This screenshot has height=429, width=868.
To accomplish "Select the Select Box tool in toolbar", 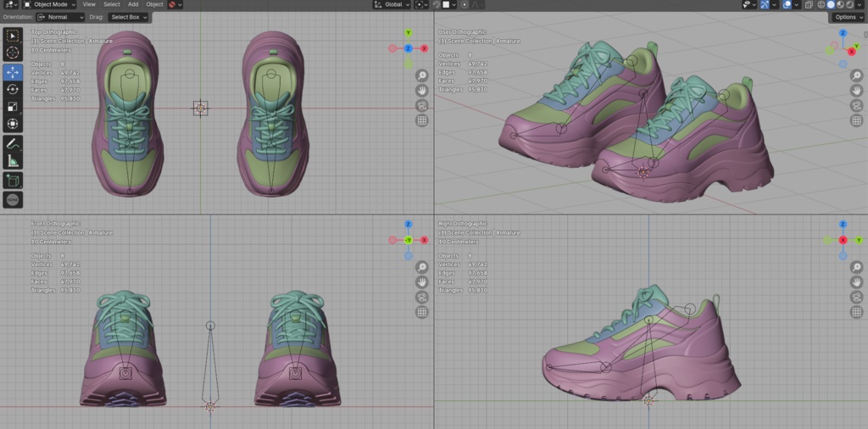I will click(13, 36).
